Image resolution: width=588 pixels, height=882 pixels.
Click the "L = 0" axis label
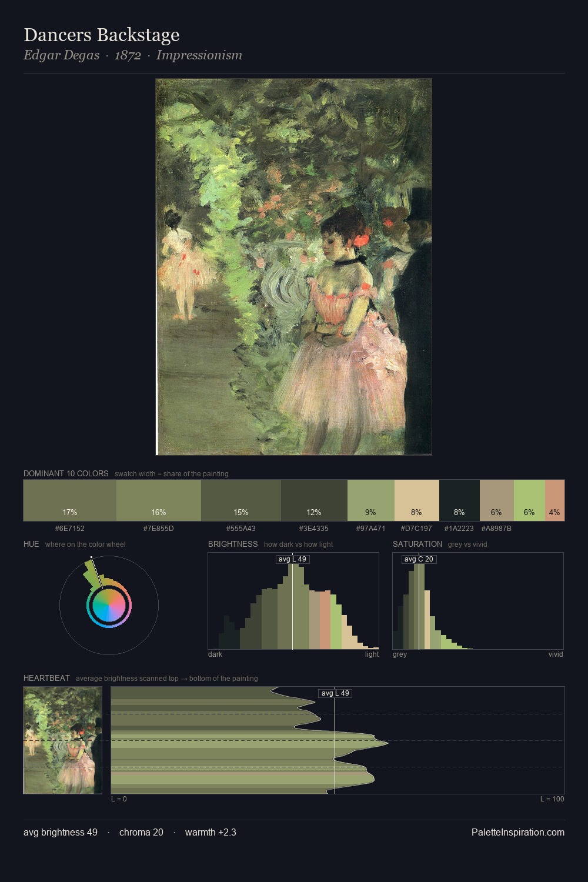coord(119,799)
